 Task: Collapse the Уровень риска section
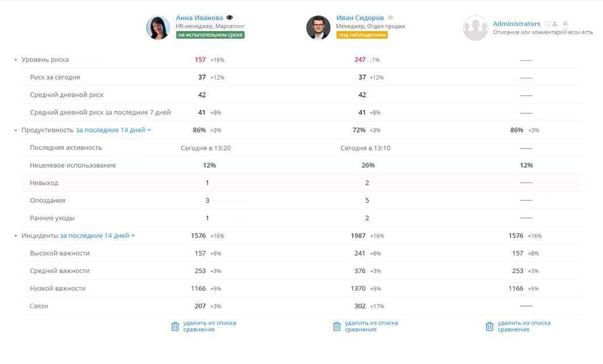point(15,60)
